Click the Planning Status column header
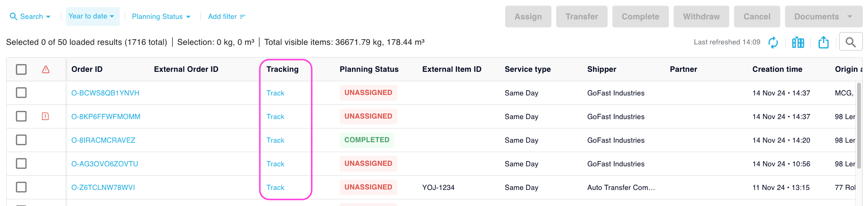The height and width of the screenshot is (206, 868). [x=369, y=69]
